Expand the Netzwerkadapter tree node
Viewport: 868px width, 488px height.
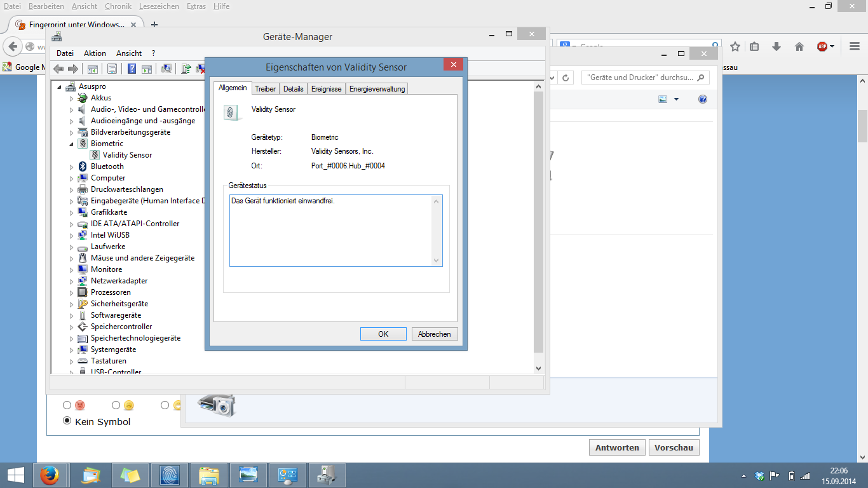point(72,281)
